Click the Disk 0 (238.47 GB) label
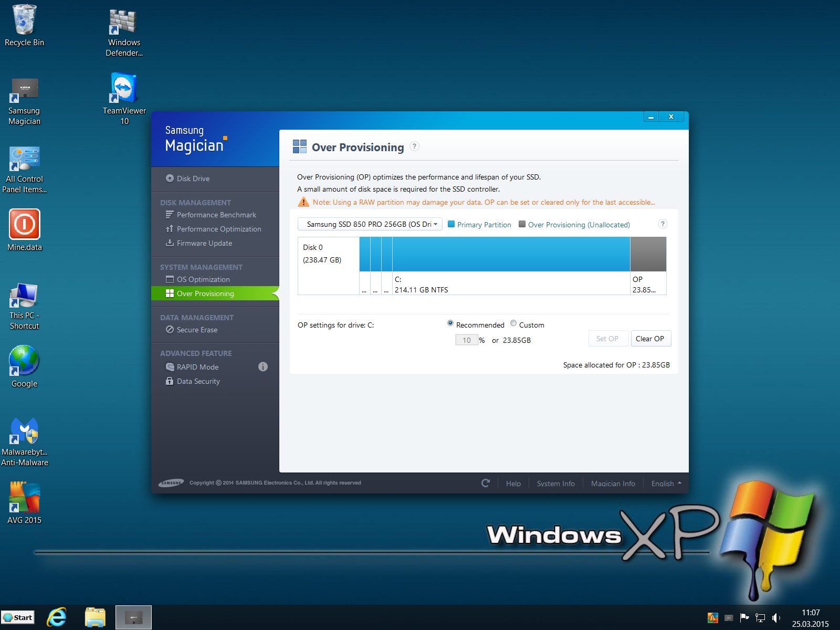The height and width of the screenshot is (630, 840). click(x=322, y=254)
